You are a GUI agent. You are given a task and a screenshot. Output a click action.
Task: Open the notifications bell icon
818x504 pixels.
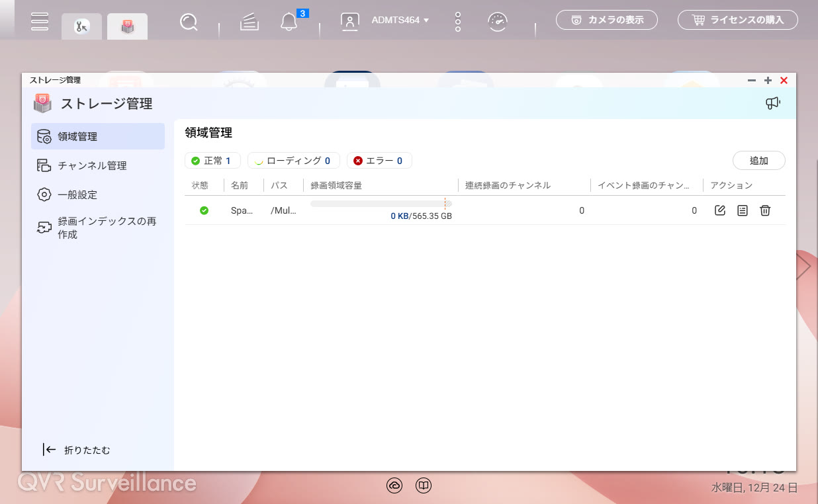(x=289, y=22)
